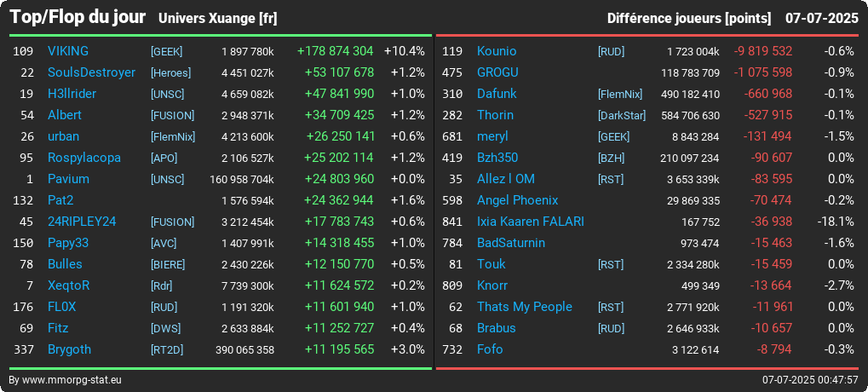Click alliance tag [Rdr]
868x392 pixels.
(x=161, y=286)
